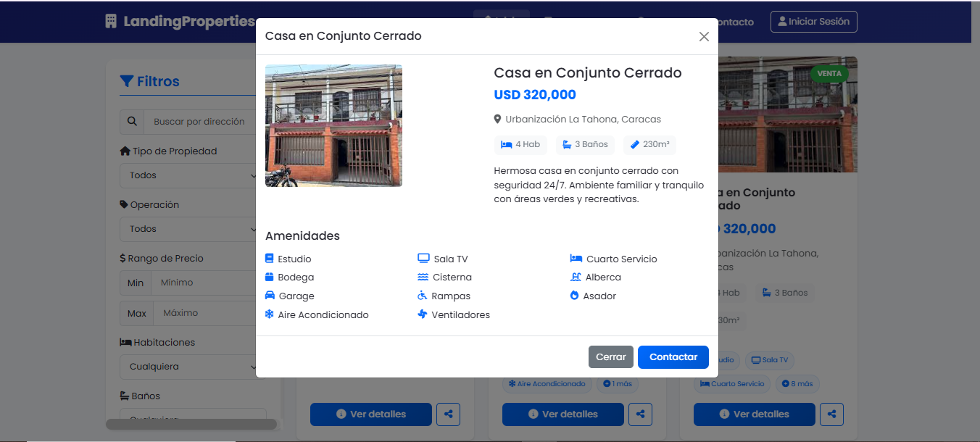Viewport: 980px width, 442px height.
Task: Close the Casa en Conjunto Cerrado dialog
Action: tap(704, 36)
